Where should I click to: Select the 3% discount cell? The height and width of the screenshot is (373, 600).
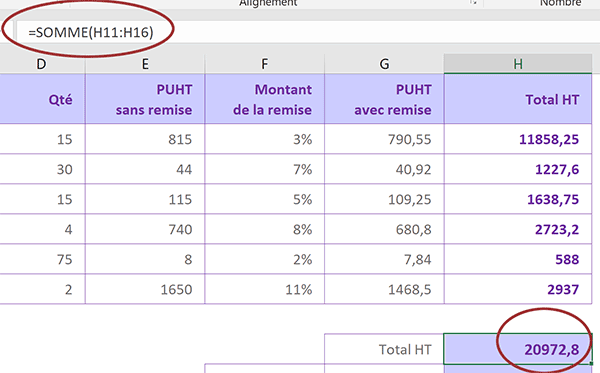click(x=264, y=139)
